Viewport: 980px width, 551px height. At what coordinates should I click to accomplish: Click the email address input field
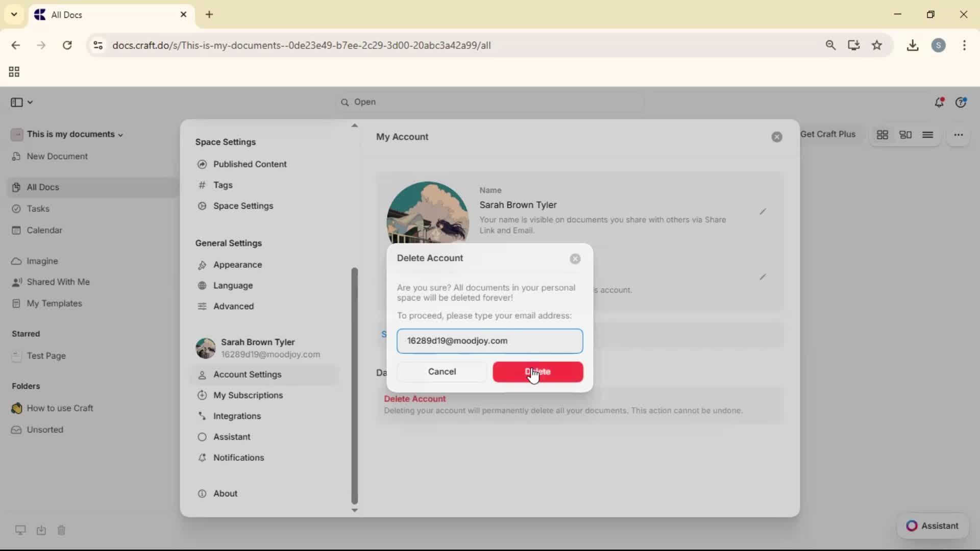coord(489,341)
